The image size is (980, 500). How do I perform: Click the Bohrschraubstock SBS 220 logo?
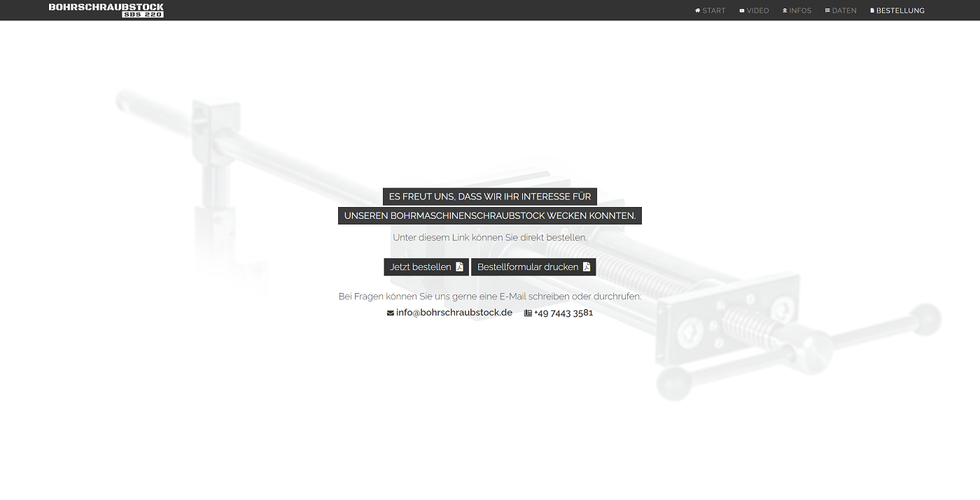(106, 10)
